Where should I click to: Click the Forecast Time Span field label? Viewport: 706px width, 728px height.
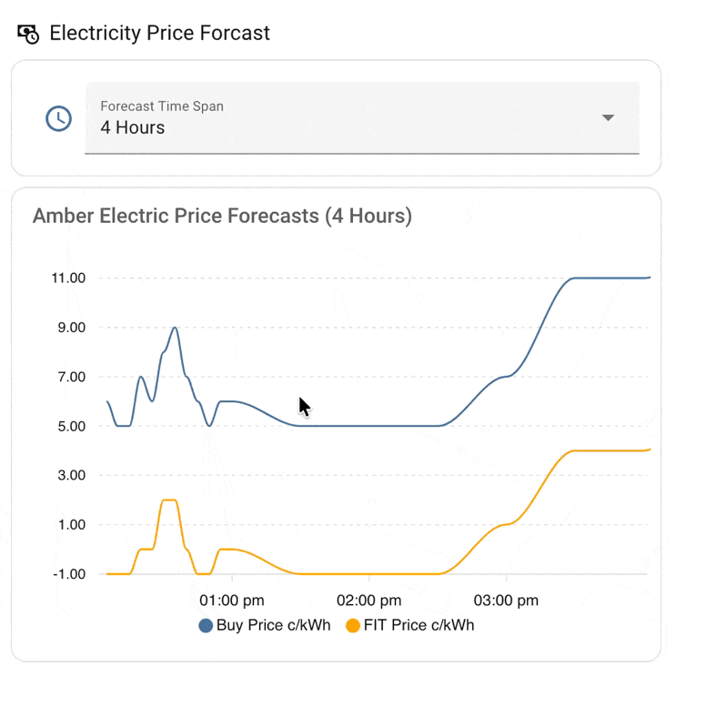pos(161,106)
